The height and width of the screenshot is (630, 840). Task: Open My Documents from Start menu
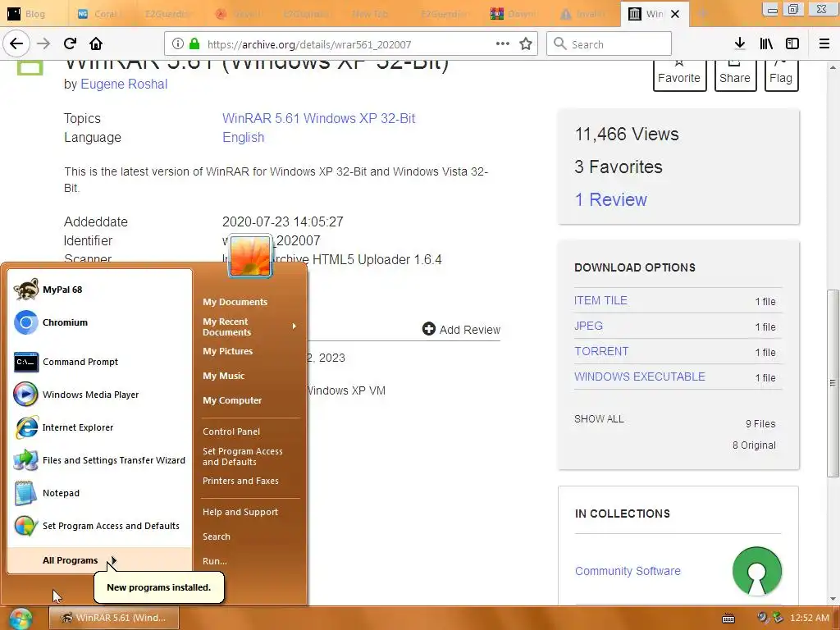235,302
